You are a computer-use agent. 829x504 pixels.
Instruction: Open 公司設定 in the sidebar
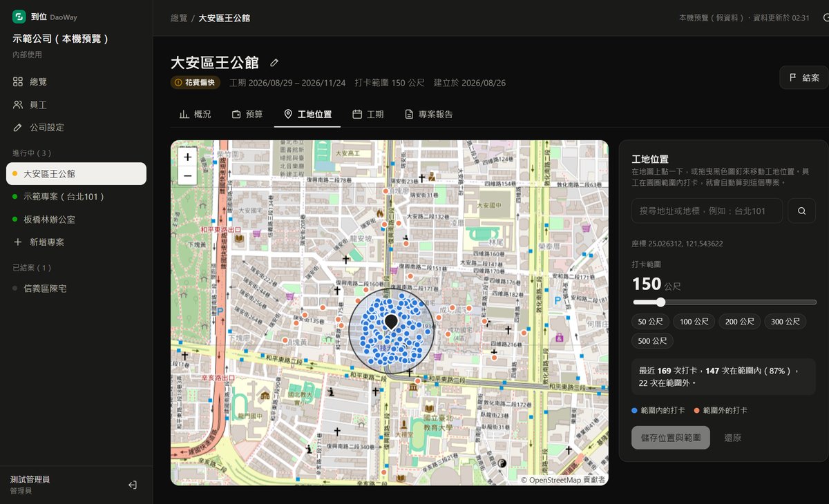pyautogui.click(x=76, y=128)
